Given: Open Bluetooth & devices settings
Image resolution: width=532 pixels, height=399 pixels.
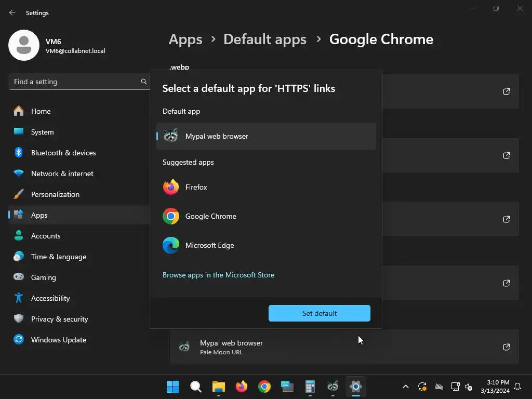Looking at the screenshot, I should click(79, 153).
